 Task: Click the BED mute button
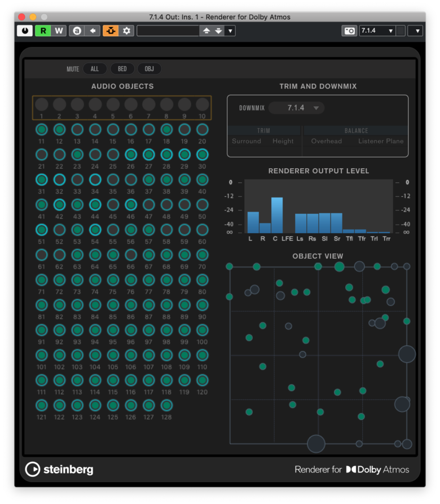[x=122, y=69]
